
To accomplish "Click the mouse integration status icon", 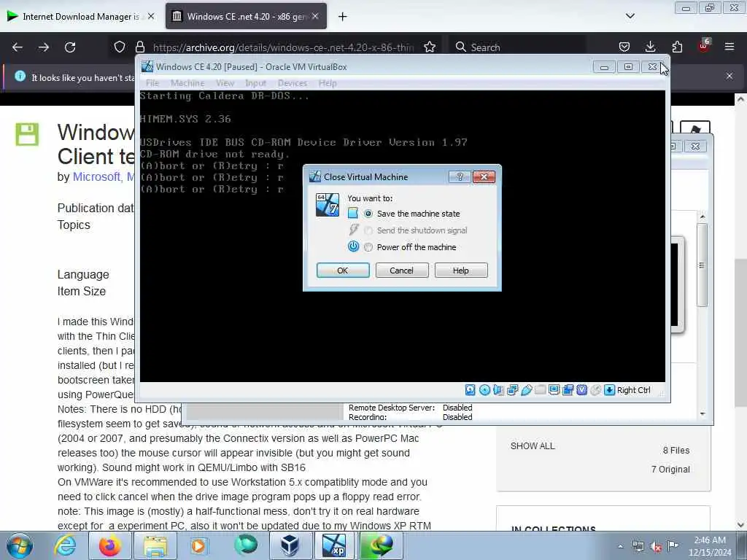I will click(595, 390).
